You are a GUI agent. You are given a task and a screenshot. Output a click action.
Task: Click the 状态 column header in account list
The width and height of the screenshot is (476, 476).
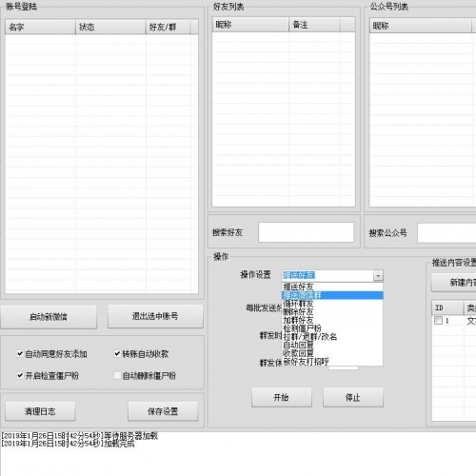click(110, 27)
